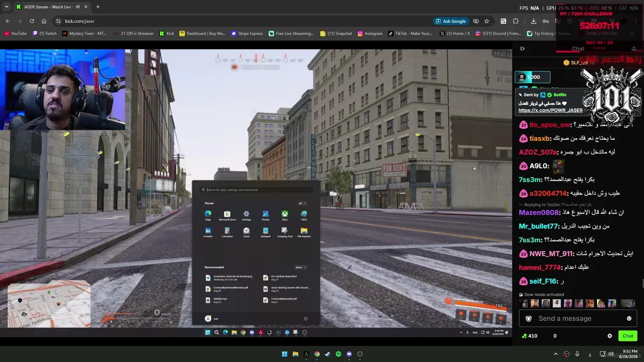The image size is (644, 362).
Task: Click username its_spoo_ow in chat
Action: pos(550,125)
